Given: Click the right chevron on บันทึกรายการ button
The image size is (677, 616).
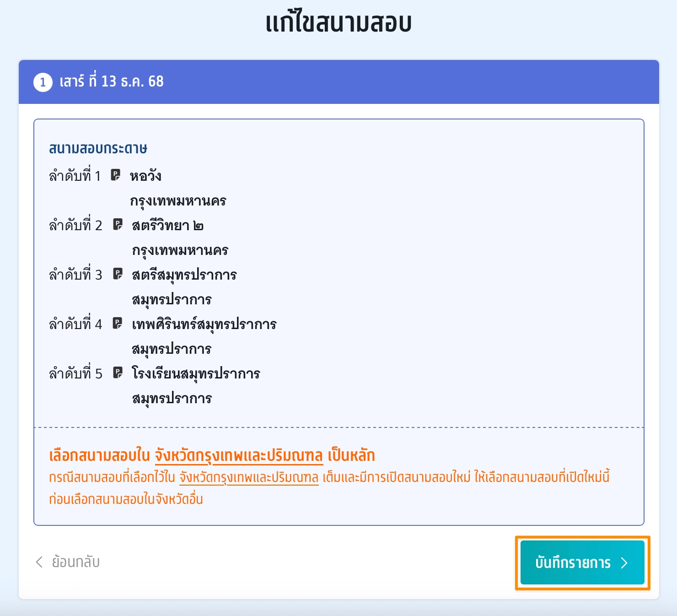Looking at the screenshot, I should [624, 563].
